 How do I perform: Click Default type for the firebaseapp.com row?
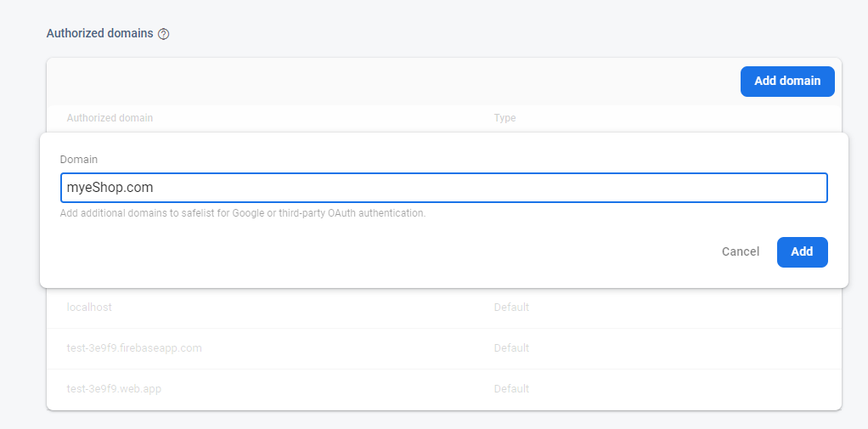coord(511,348)
